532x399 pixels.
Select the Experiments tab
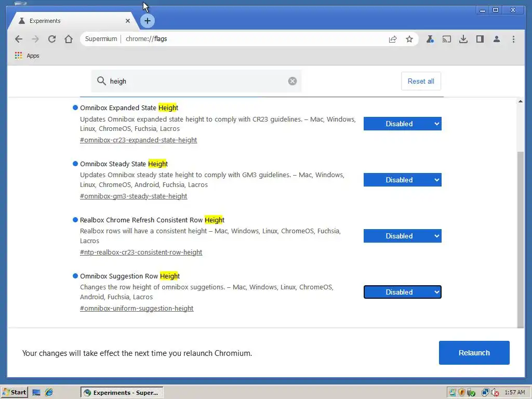(x=73, y=21)
